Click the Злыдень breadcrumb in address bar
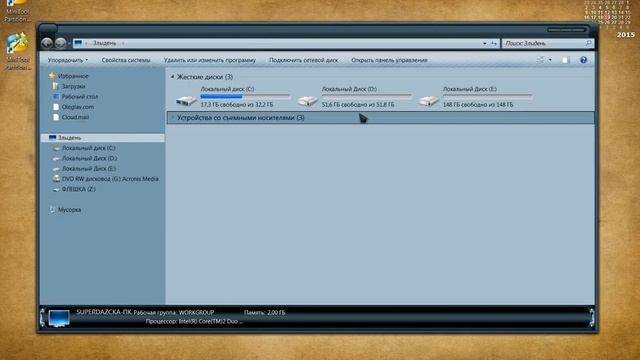The width and height of the screenshot is (640, 360). coord(104,43)
